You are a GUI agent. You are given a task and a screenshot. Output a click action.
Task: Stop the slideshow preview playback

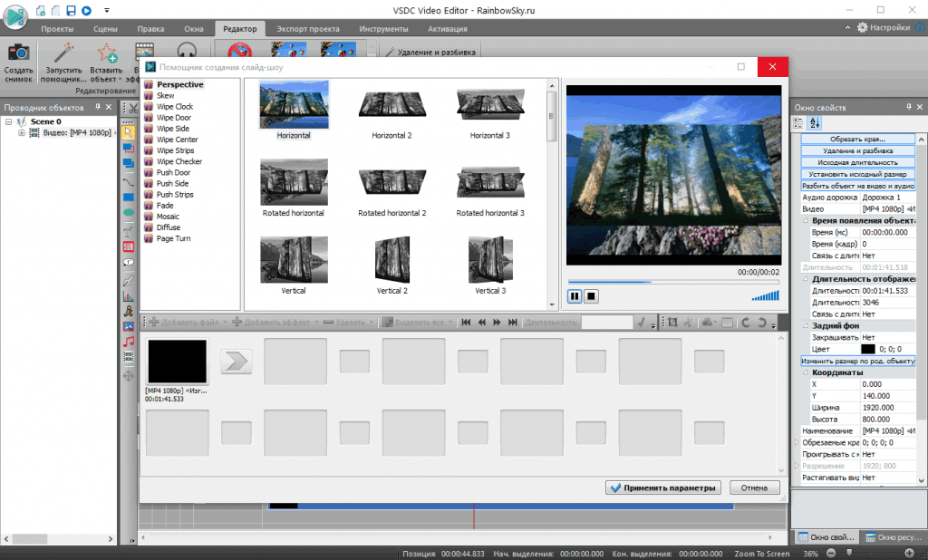click(x=591, y=296)
